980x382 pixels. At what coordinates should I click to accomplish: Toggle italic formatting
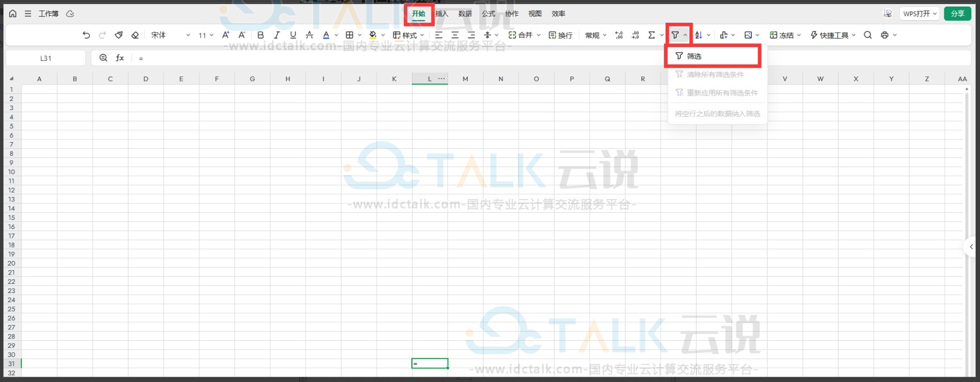pyautogui.click(x=277, y=35)
